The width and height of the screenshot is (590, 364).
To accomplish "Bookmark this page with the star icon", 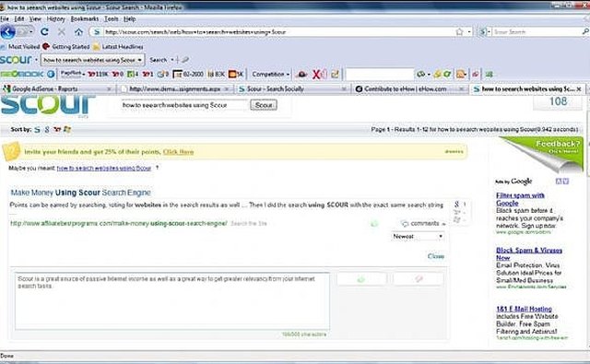I will click(x=459, y=32).
